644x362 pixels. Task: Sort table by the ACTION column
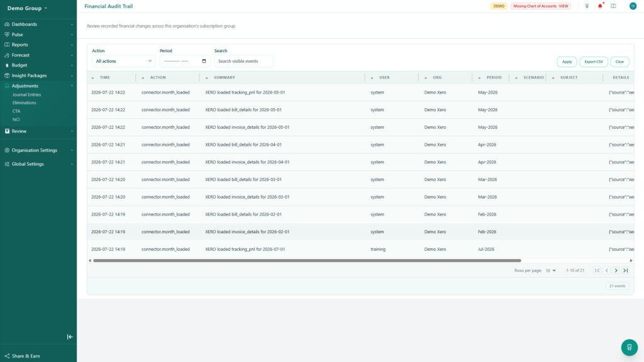point(158,77)
